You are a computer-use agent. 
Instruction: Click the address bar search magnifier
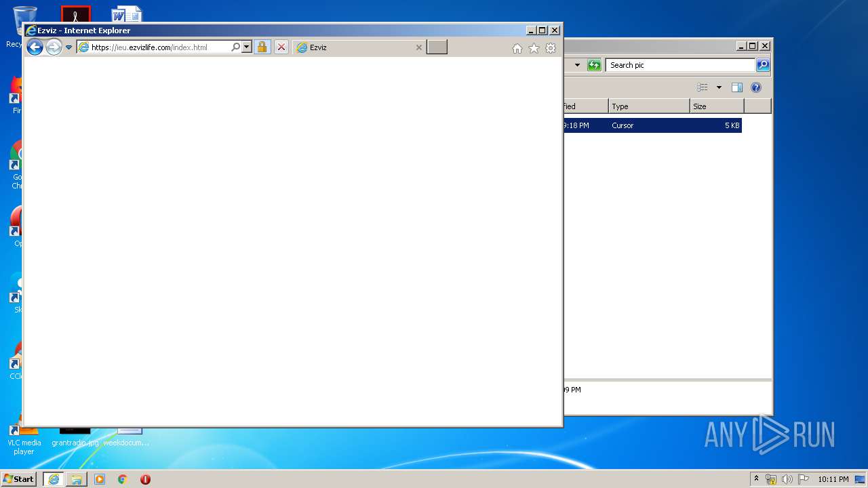coord(235,47)
